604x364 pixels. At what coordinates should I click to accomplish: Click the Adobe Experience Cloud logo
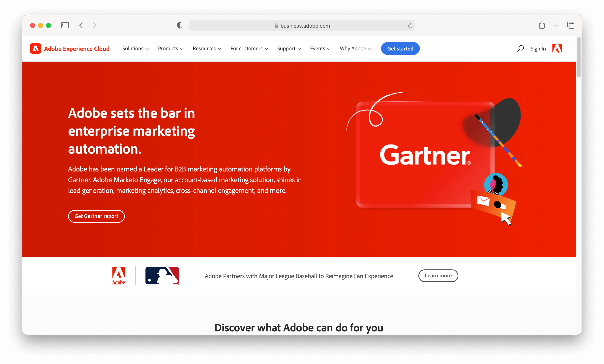70,48
